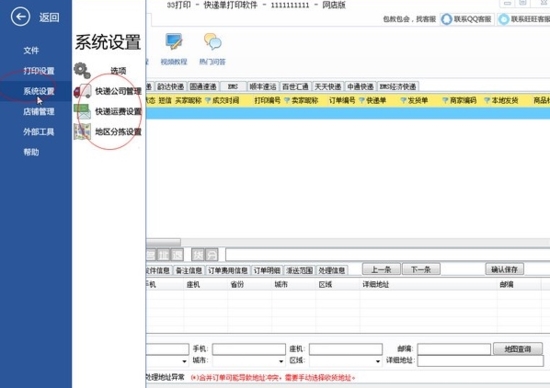Click the 货 toolbar icon button
Viewport: 550px width, 388px height.
(198, 255)
